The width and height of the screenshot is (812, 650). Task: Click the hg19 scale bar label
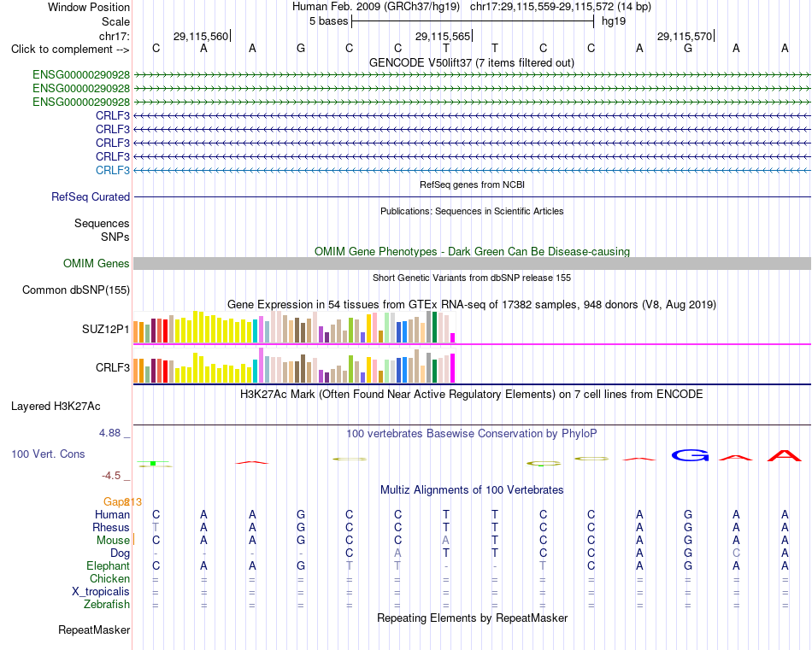(614, 21)
